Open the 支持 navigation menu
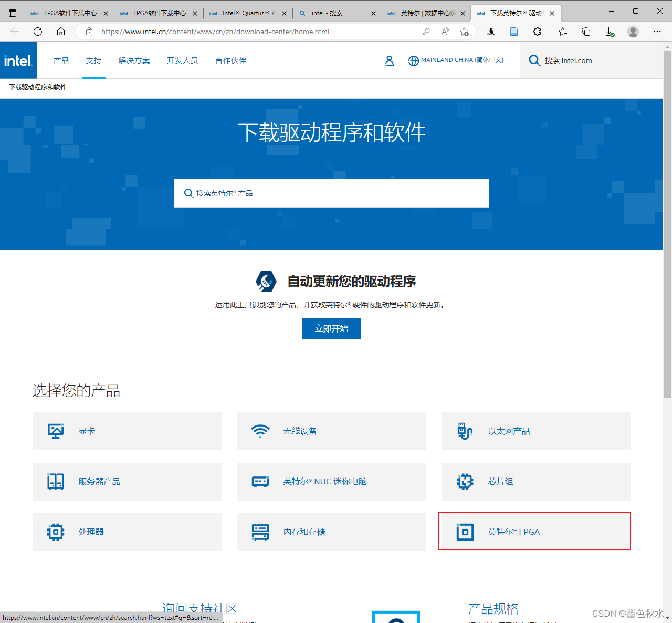The image size is (672, 623). (94, 60)
